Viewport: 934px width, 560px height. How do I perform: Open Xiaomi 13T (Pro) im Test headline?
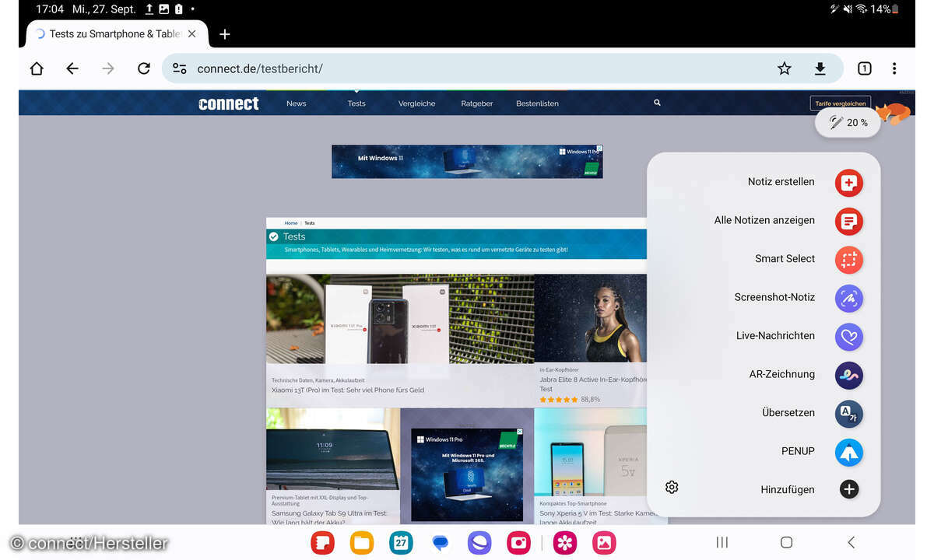pyautogui.click(x=348, y=390)
